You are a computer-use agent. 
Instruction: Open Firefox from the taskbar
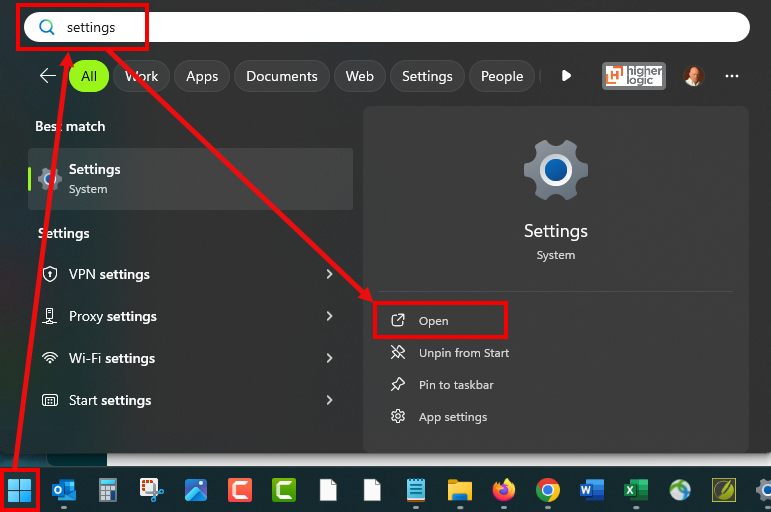[503, 490]
